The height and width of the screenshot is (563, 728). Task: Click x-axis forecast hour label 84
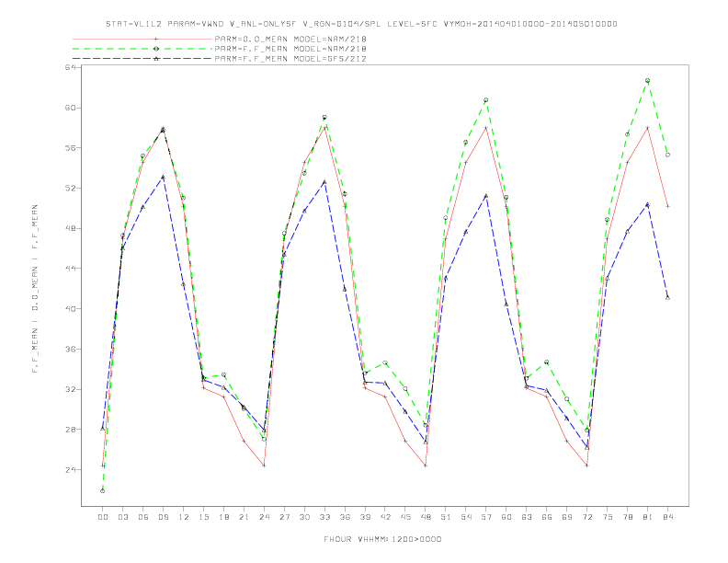pos(667,517)
